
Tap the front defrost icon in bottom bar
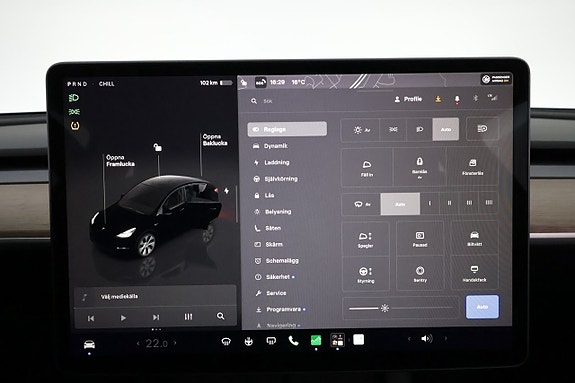point(226,342)
